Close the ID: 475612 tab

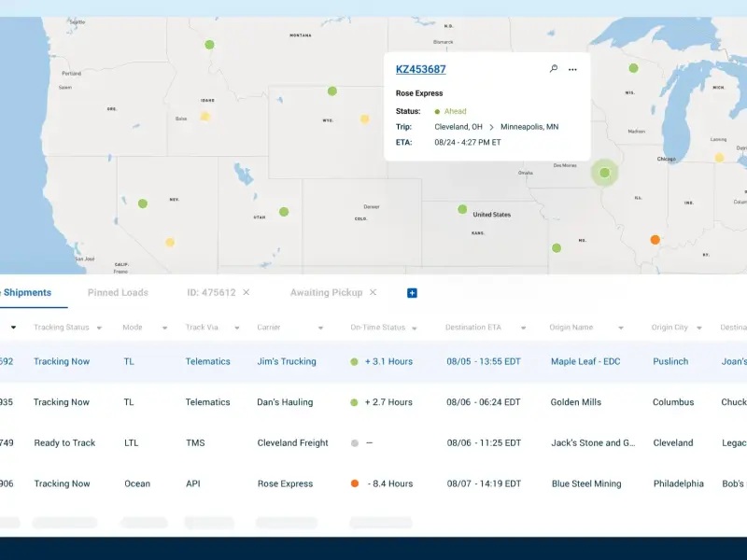pyautogui.click(x=247, y=292)
